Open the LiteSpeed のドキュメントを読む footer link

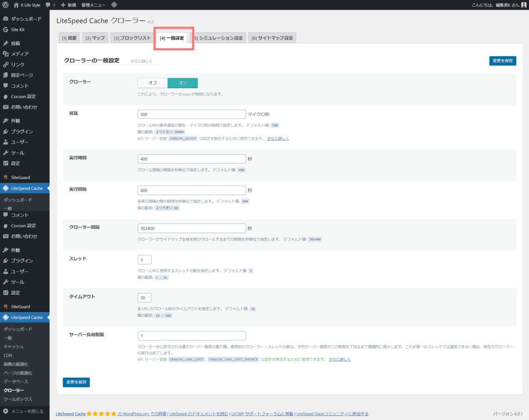pyautogui.click(x=199, y=414)
